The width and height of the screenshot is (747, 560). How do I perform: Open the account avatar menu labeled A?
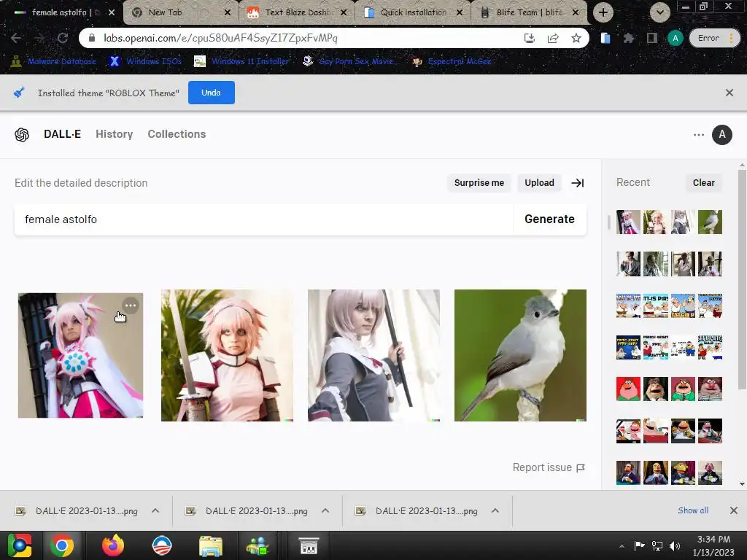[x=721, y=135]
